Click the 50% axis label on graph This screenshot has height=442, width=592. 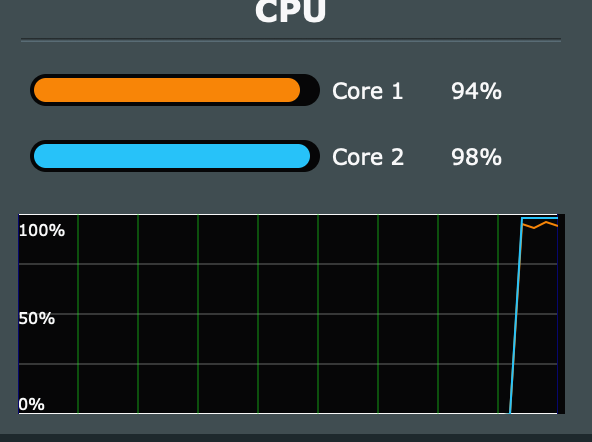(37, 319)
